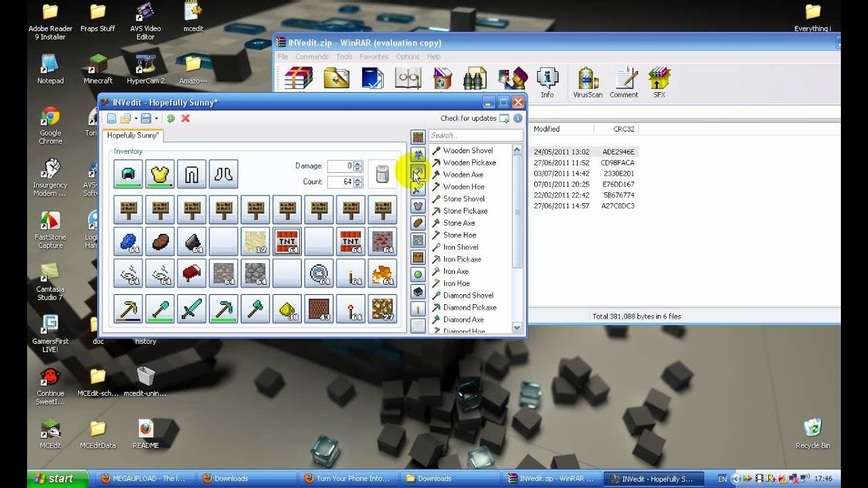Viewport: 868px width, 488px height.
Task: Increase Damage with the up stepper arrow
Action: (x=358, y=163)
